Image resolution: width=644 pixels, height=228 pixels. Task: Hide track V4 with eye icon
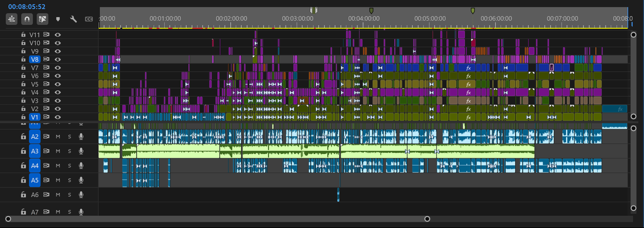click(57, 92)
